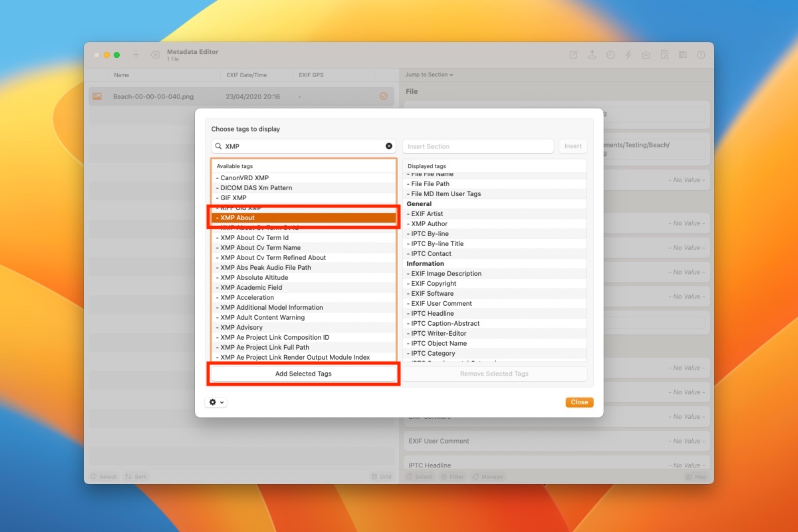The width and height of the screenshot is (798, 532).
Task: Click the Edit pencil toolbar icon
Action: [x=573, y=55]
